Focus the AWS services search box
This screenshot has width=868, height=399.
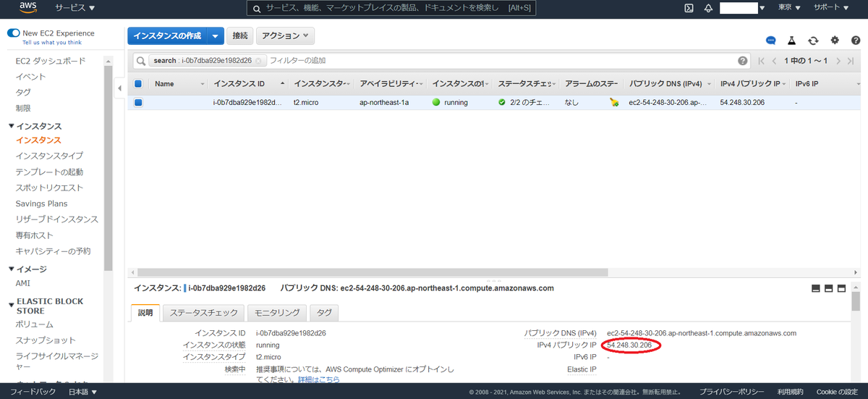393,8
